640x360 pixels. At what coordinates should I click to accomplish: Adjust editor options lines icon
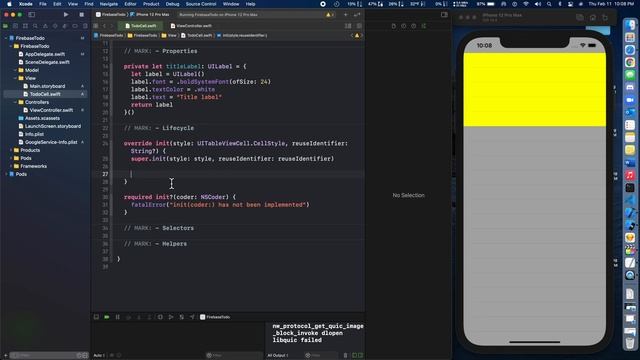[348, 26]
